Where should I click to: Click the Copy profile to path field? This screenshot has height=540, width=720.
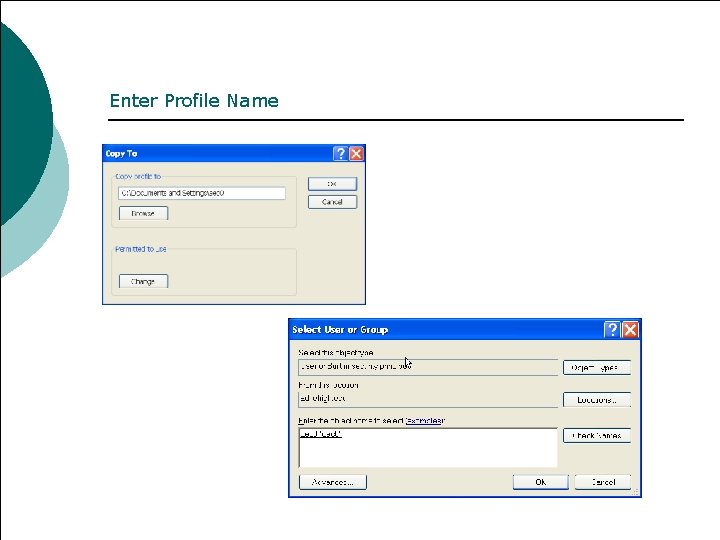[x=202, y=193]
